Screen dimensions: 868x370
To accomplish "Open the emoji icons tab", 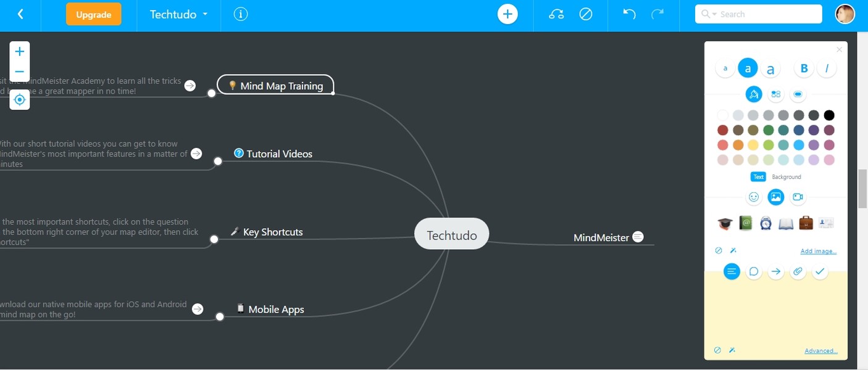I will [x=754, y=197].
